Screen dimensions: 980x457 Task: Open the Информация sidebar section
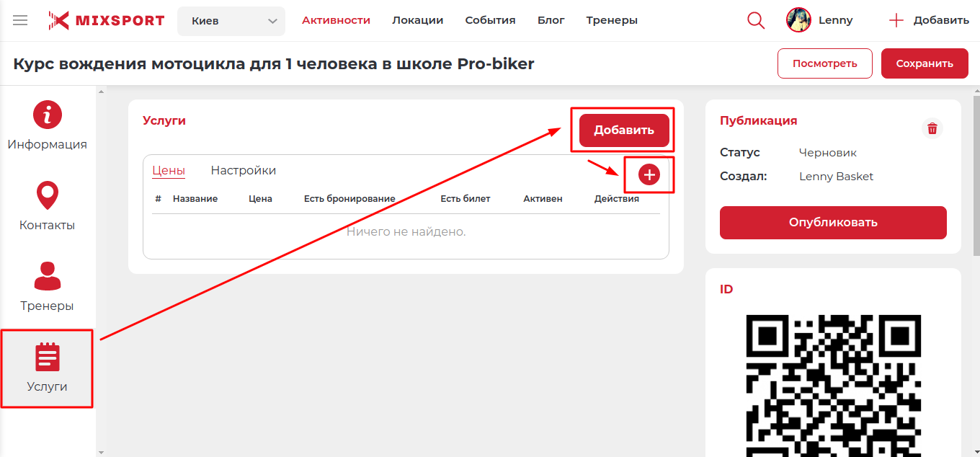point(48,126)
